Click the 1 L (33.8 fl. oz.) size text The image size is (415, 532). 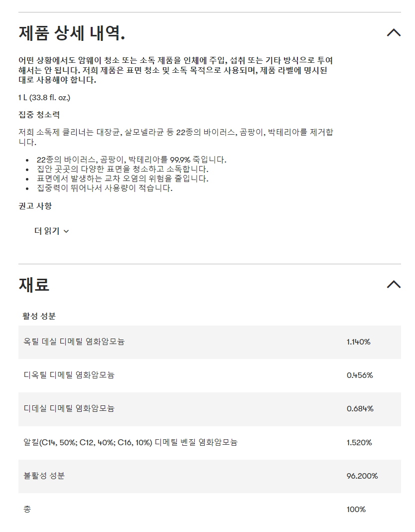pyautogui.click(x=44, y=97)
